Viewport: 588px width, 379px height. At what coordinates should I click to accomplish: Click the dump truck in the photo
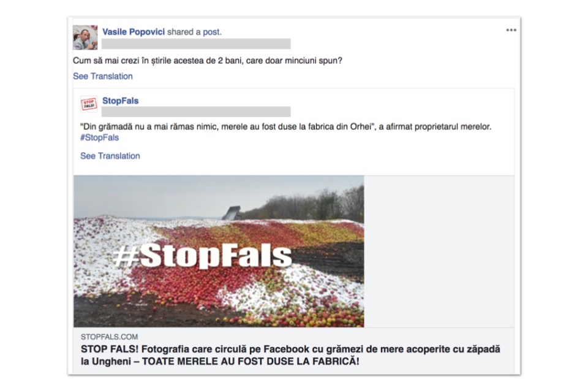click(232, 213)
